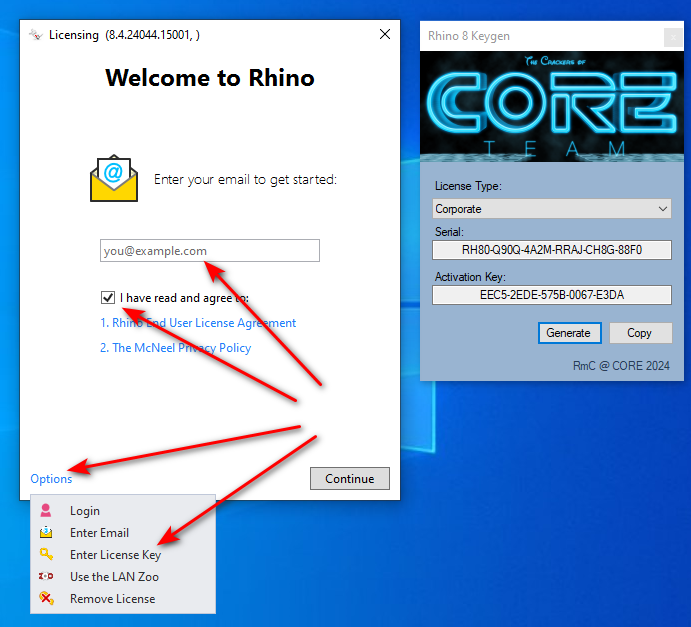
Task: Close the Rhino 8 Keygen window
Action: 673,37
